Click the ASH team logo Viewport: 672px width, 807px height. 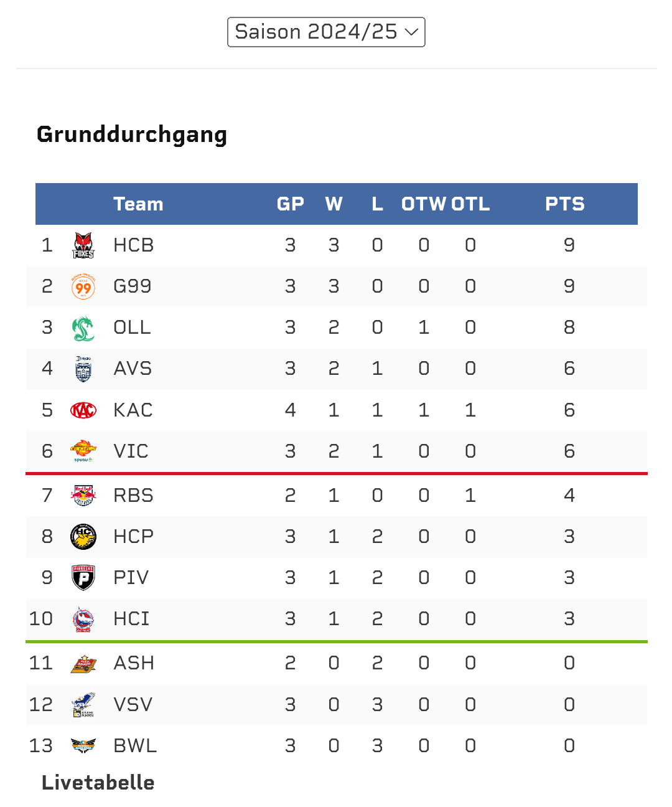point(83,664)
